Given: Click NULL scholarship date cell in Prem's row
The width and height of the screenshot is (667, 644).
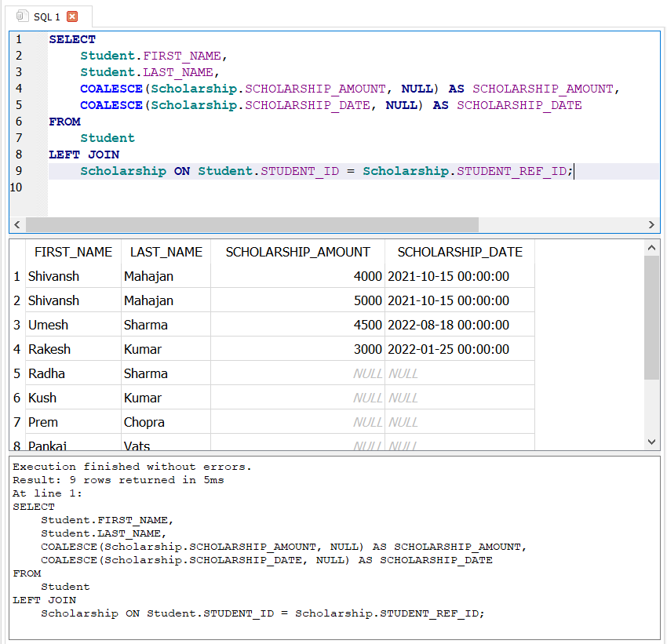Looking at the screenshot, I should [460, 422].
